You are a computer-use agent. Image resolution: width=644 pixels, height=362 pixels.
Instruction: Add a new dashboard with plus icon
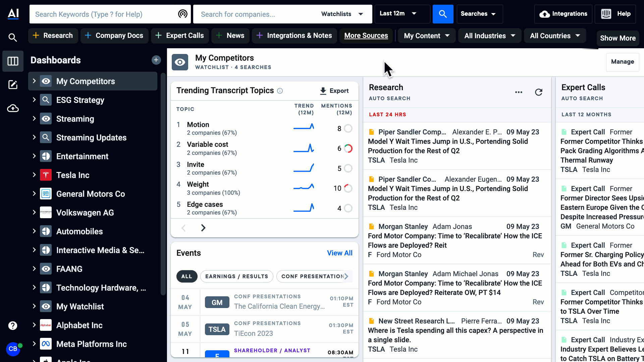(156, 60)
